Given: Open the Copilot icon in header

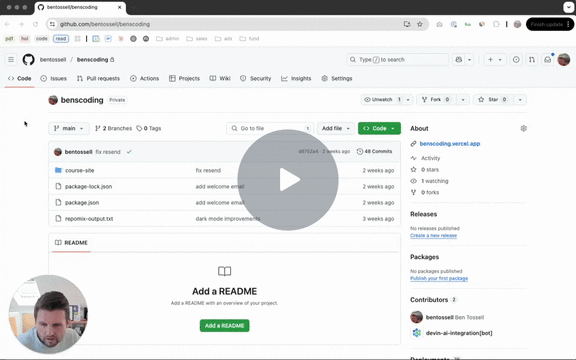Looking at the screenshot, I should [x=458, y=60].
